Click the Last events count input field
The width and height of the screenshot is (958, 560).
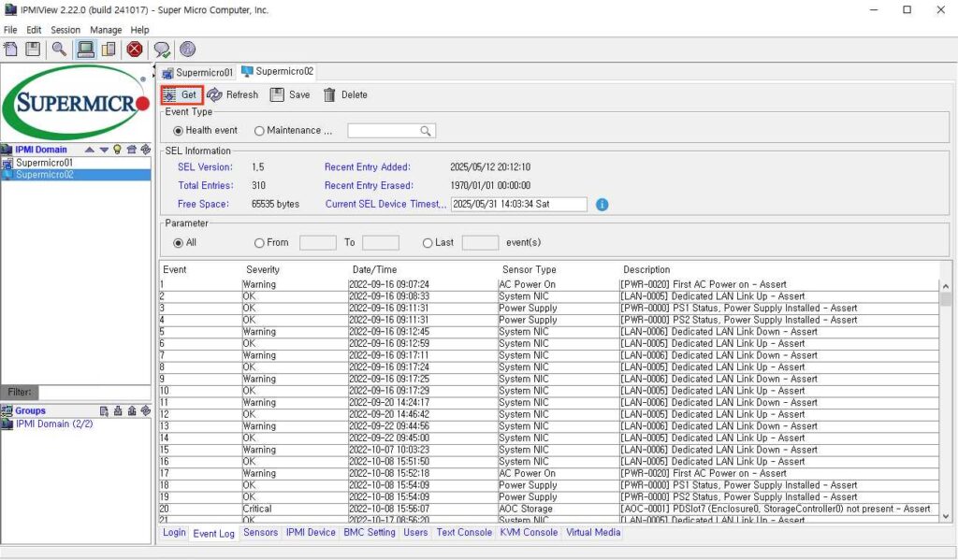[x=480, y=243]
